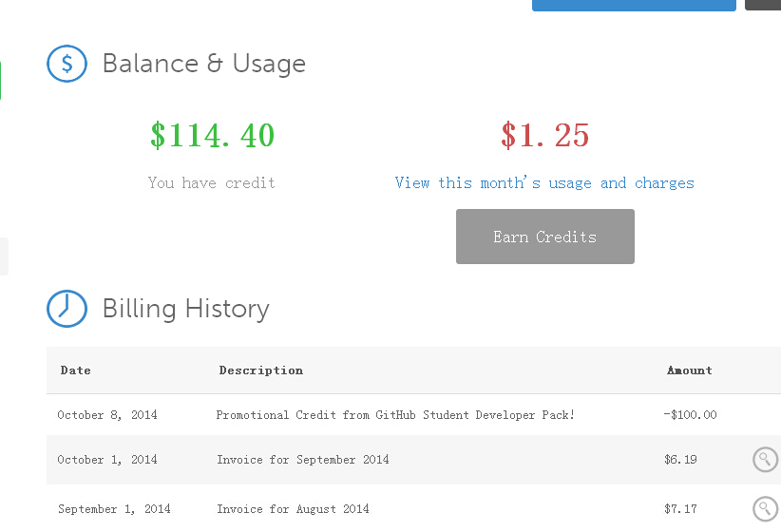Click the $1.25 usage amount
Viewport: 781px width, 532px height.
[x=545, y=135]
